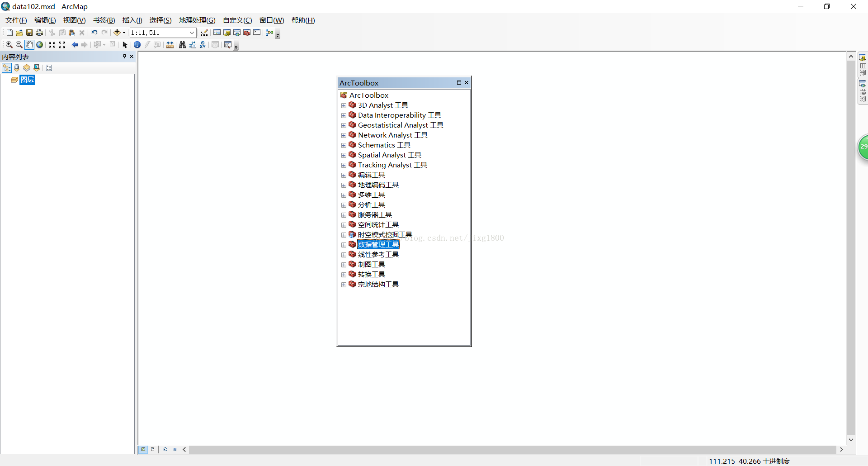This screenshot has width=868, height=466.
Task: Expand the 3D Analyst toolbox
Action: [344, 105]
